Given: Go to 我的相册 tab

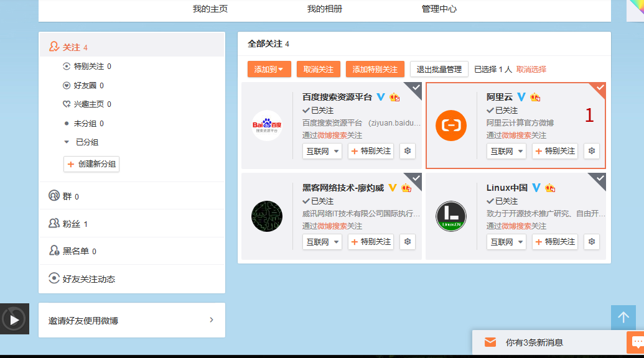Looking at the screenshot, I should pos(324,9).
